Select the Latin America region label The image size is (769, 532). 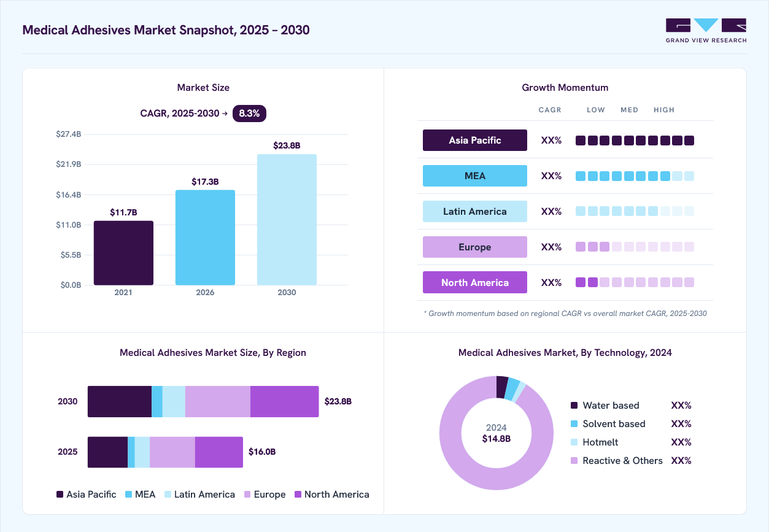pyautogui.click(x=475, y=212)
